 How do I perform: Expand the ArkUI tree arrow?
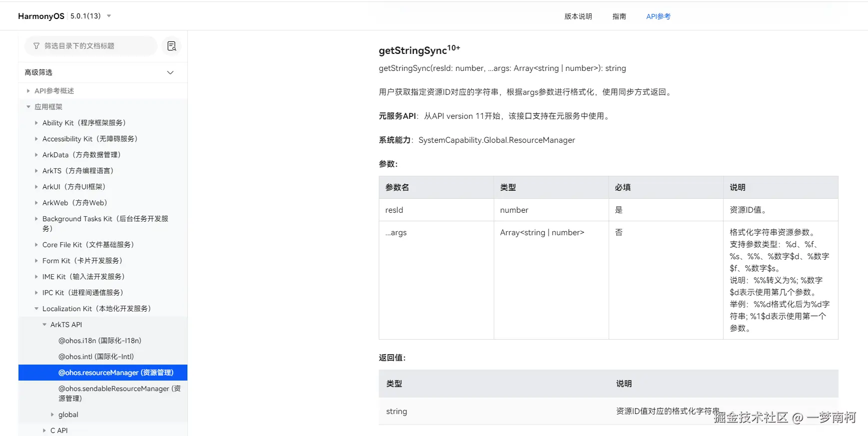point(36,187)
